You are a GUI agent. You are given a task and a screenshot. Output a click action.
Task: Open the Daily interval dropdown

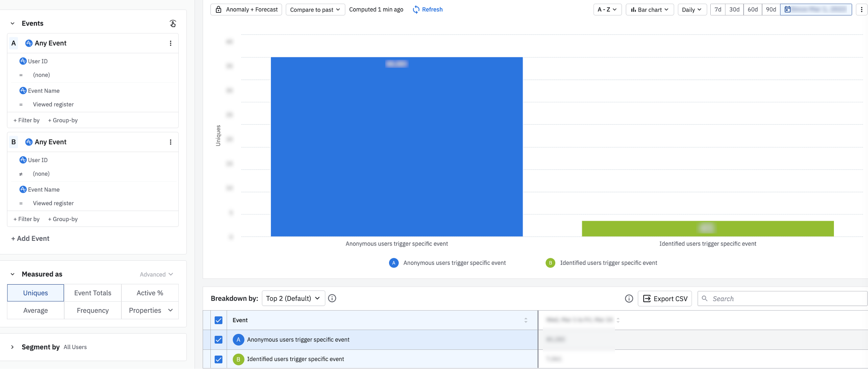(692, 9)
